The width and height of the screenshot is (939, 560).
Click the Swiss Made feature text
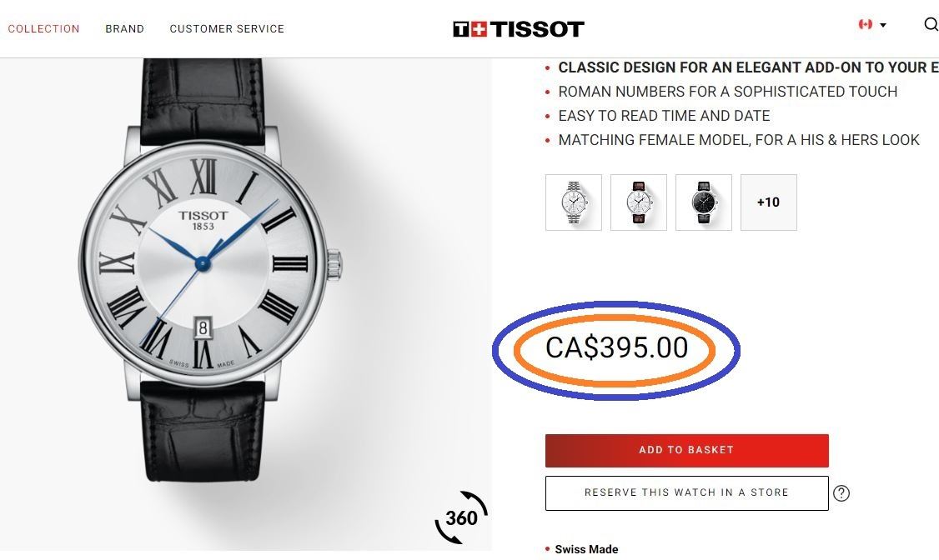[x=586, y=549]
